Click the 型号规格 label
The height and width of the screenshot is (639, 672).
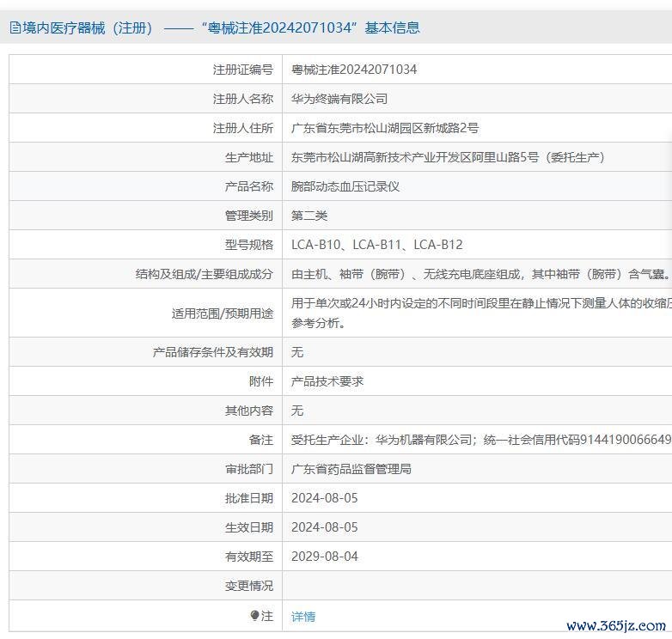click(248, 245)
